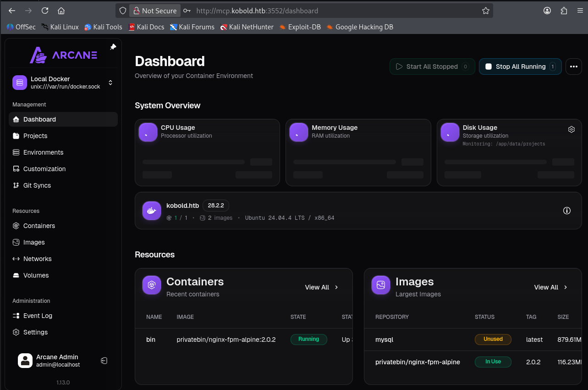Open Projects in the sidebar
588x390 pixels.
coord(35,136)
